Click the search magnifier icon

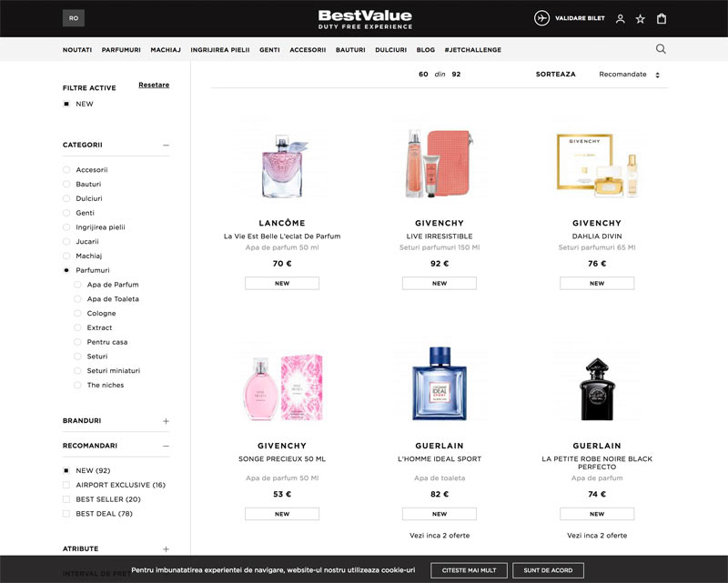(661, 49)
